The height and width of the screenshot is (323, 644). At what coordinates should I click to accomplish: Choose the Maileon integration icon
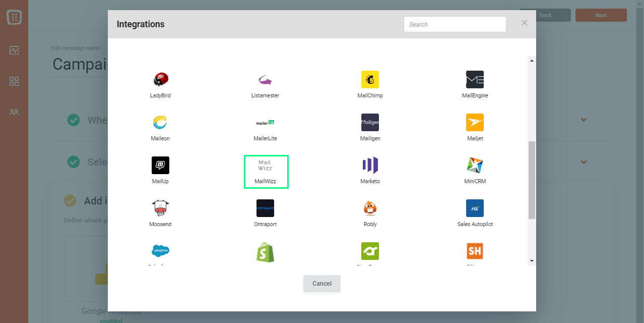point(160,122)
